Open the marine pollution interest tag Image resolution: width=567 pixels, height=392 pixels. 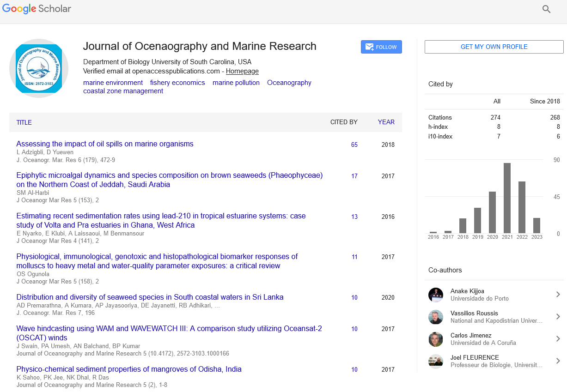click(x=236, y=83)
